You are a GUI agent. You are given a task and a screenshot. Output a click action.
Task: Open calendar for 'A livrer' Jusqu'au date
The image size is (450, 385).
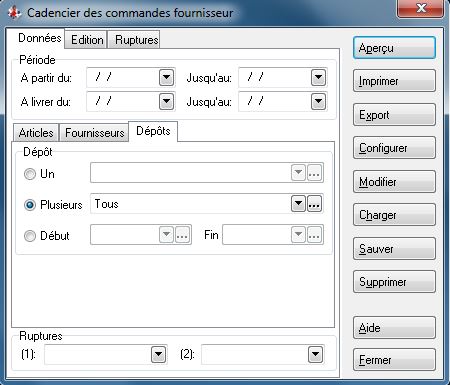click(318, 101)
